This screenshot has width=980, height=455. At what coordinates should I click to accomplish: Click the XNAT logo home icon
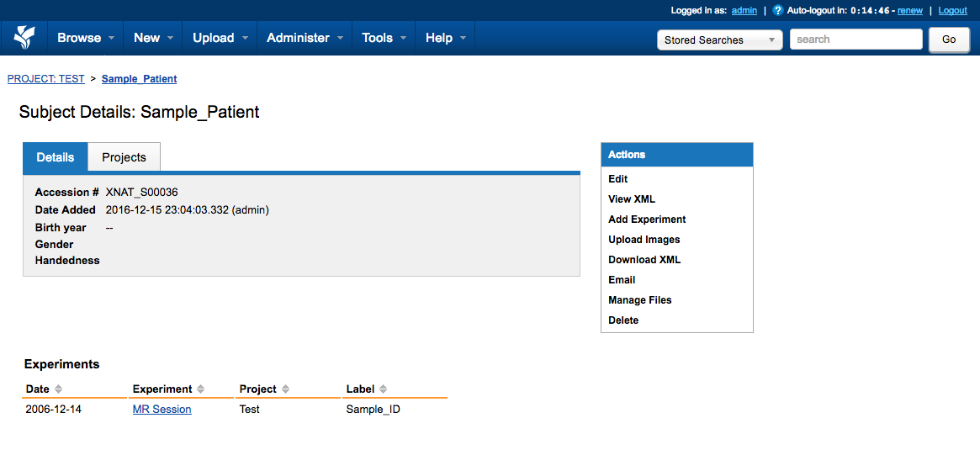[24, 38]
